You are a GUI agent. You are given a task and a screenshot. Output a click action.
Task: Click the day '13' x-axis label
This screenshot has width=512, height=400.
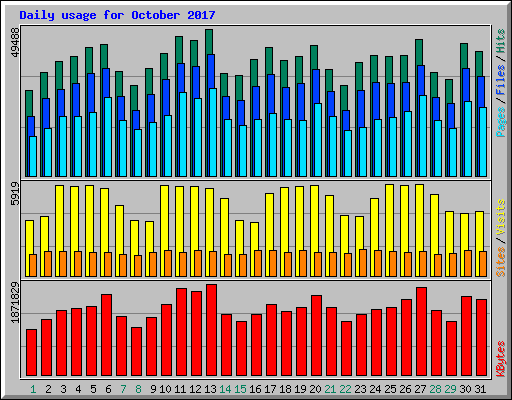pyautogui.click(x=210, y=389)
